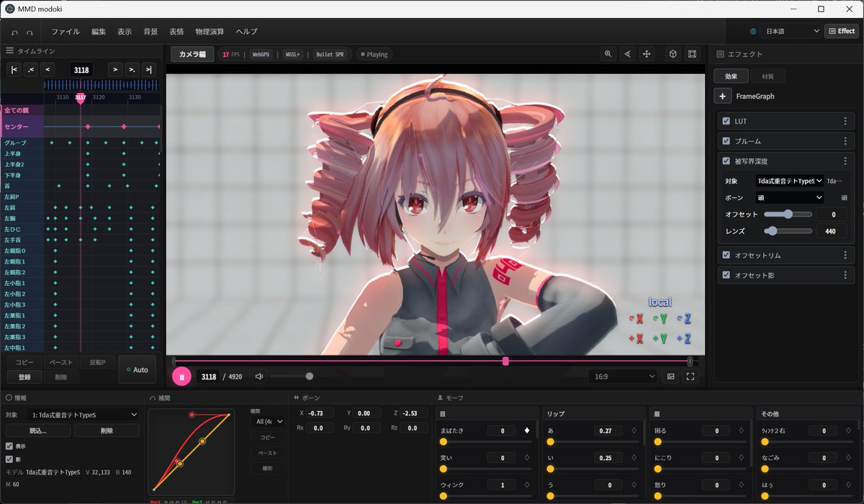864x504 pixels.
Task: Click the frame-fit viewport icon
Action: point(692,54)
